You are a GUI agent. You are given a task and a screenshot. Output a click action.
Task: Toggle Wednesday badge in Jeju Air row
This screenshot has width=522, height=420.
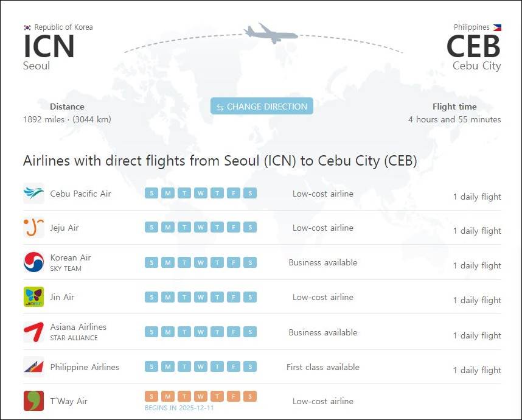201,227
